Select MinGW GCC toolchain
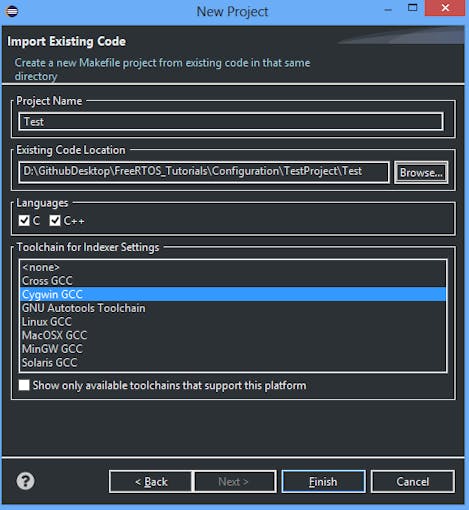The image size is (469, 510). [233, 349]
